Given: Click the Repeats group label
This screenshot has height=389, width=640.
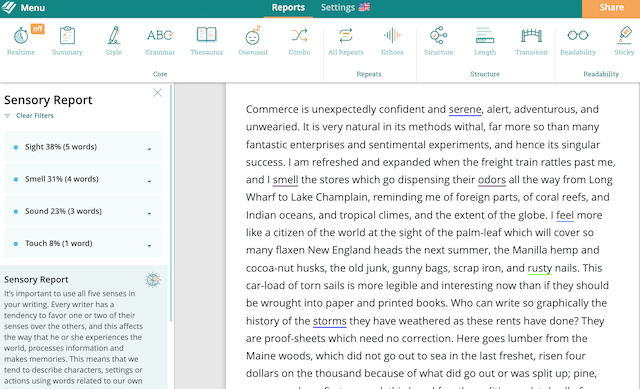Looking at the screenshot, I should (369, 74).
